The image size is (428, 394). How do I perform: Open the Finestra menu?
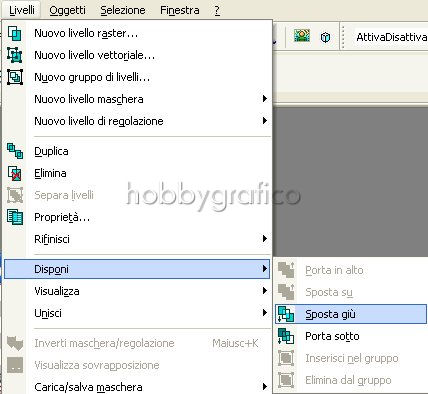coord(180,10)
